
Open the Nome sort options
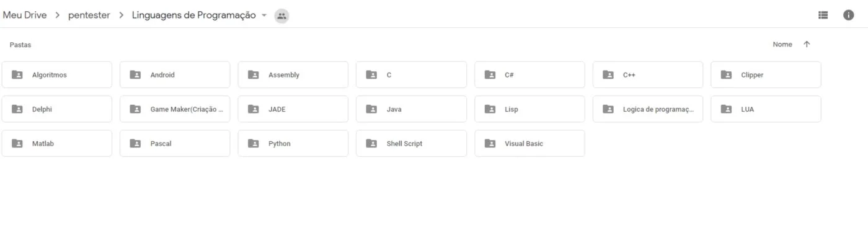pos(782,45)
